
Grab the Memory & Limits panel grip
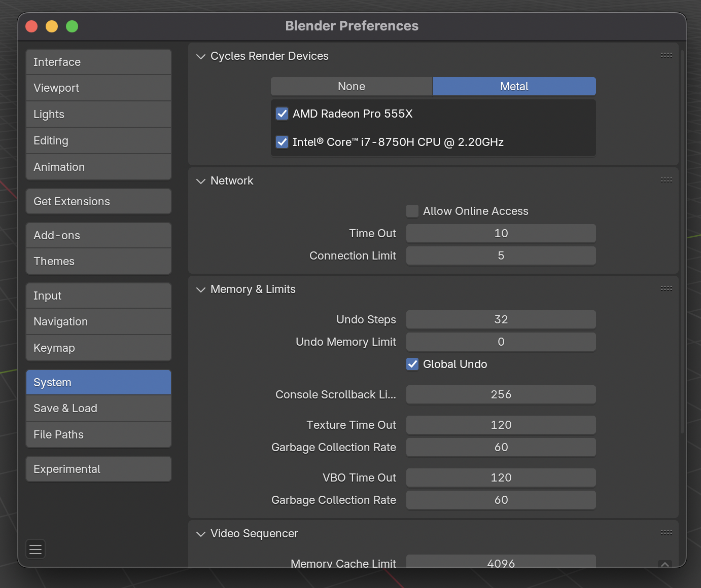pos(667,288)
